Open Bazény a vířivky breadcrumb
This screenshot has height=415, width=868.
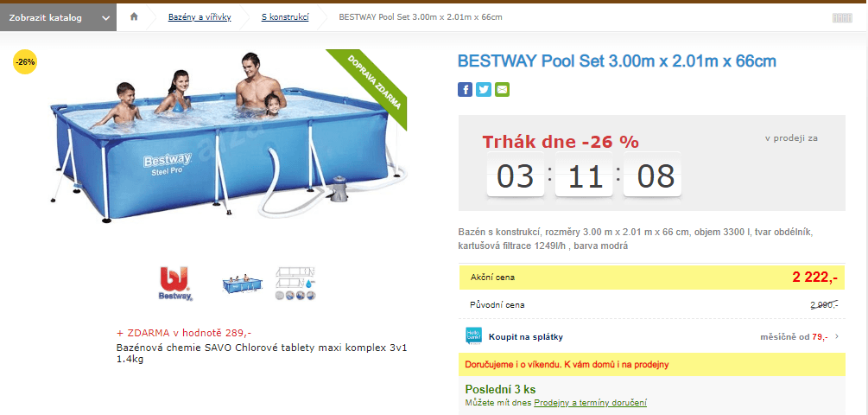pyautogui.click(x=200, y=17)
